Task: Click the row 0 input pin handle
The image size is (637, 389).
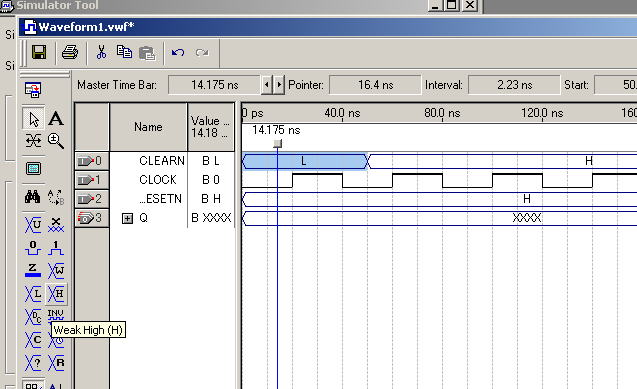Action: pos(91,161)
